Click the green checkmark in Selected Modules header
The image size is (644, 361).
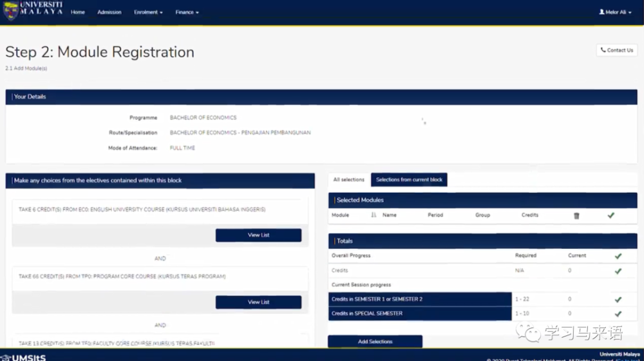pyautogui.click(x=611, y=215)
